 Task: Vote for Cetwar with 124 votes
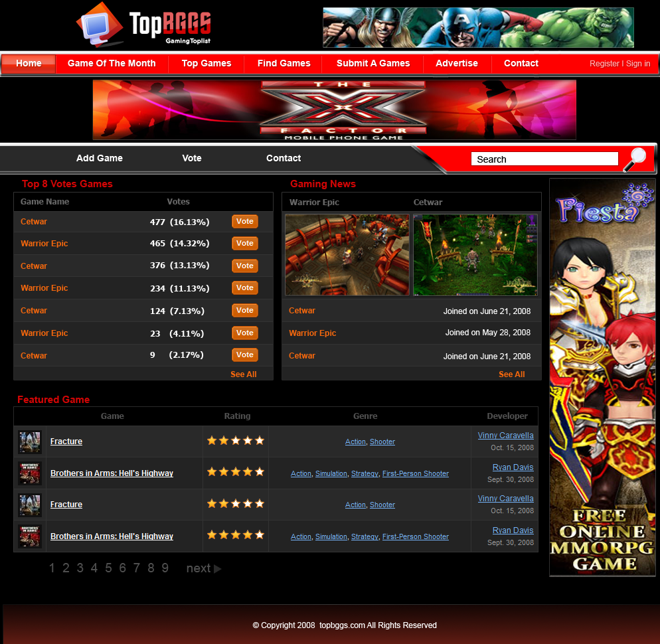[245, 311]
